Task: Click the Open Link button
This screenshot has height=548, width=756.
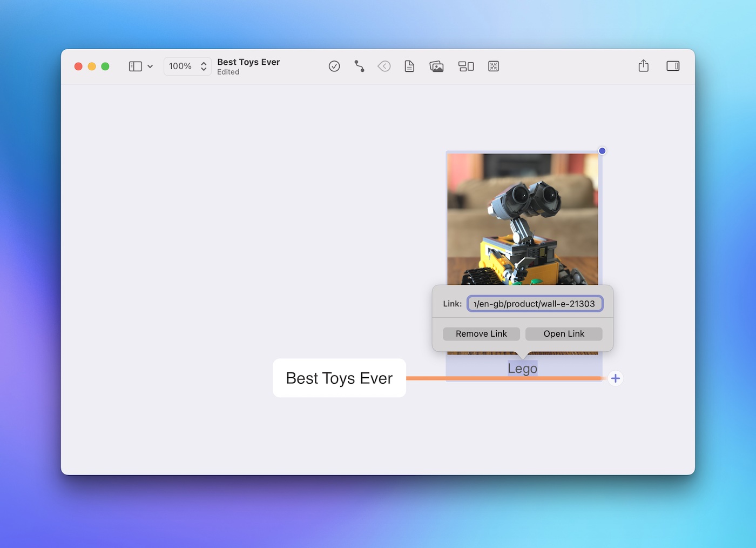Action: tap(564, 334)
